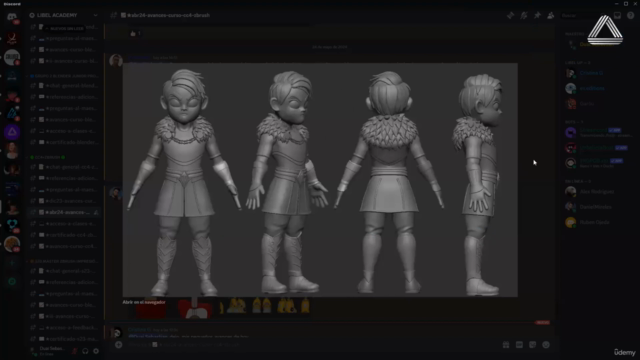Click the add a server plus icon
Screen dimensions: 640x360
point(12,263)
